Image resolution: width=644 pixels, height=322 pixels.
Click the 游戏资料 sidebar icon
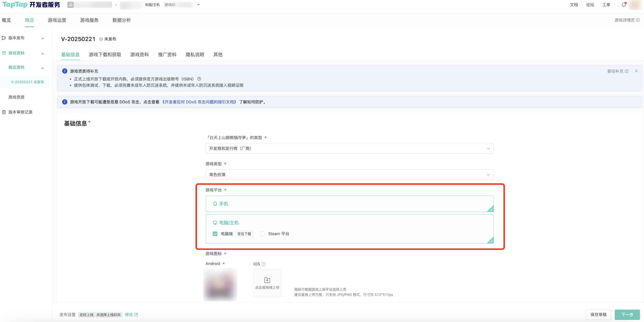[4, 53]
